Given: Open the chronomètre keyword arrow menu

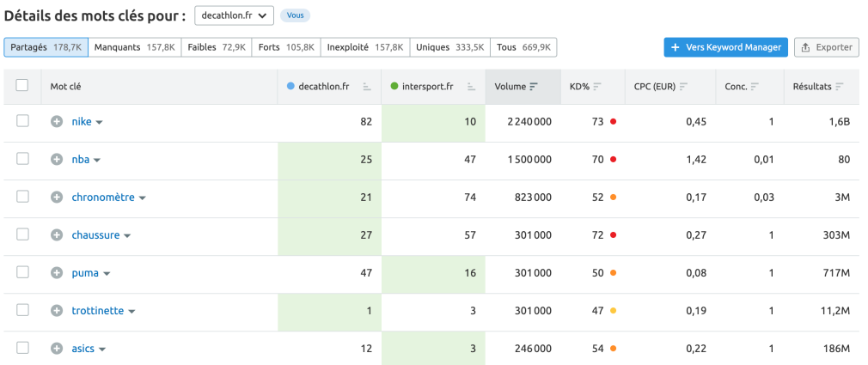Looking at the screenshot, I should [x=143, y=198].
